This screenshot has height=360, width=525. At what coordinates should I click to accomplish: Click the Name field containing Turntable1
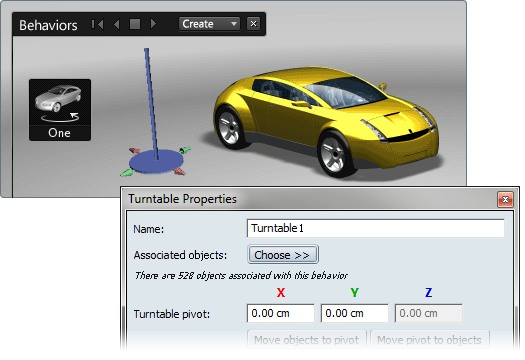(375, 228)
